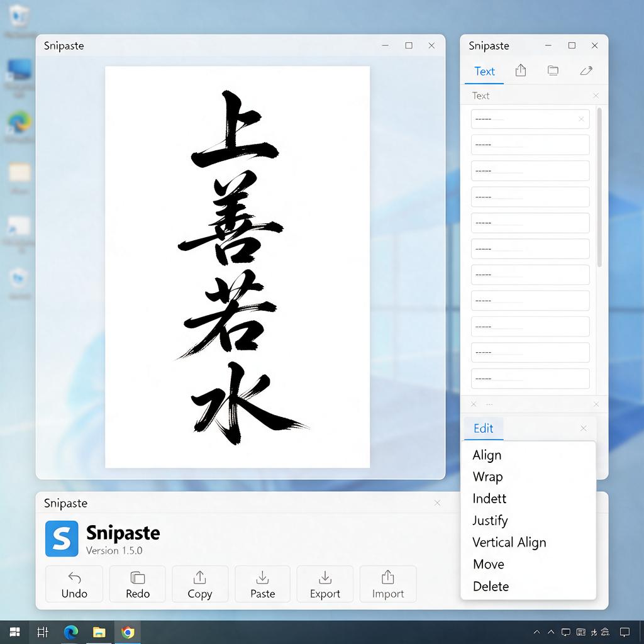Click the display monitor tray icon
This screenshot has width=644, height=644.
[x=566, y=632]
